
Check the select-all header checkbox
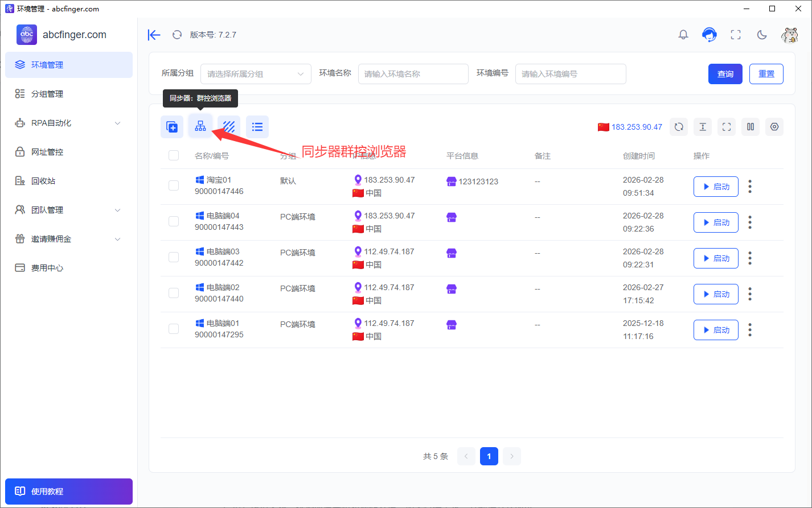tap(174, 155)
